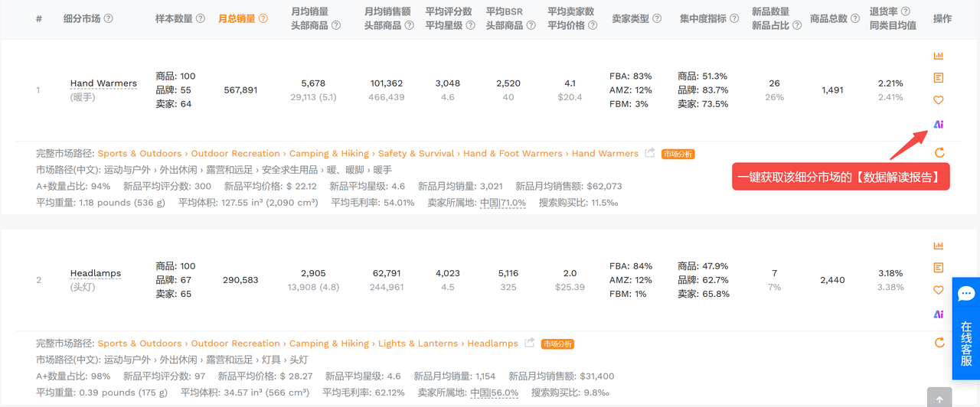The width and height of the screenshot is (980, 407).
Task: Click the AI report icon for Hand Warmers
Action: pyautogui.click(x=938, y=124)
